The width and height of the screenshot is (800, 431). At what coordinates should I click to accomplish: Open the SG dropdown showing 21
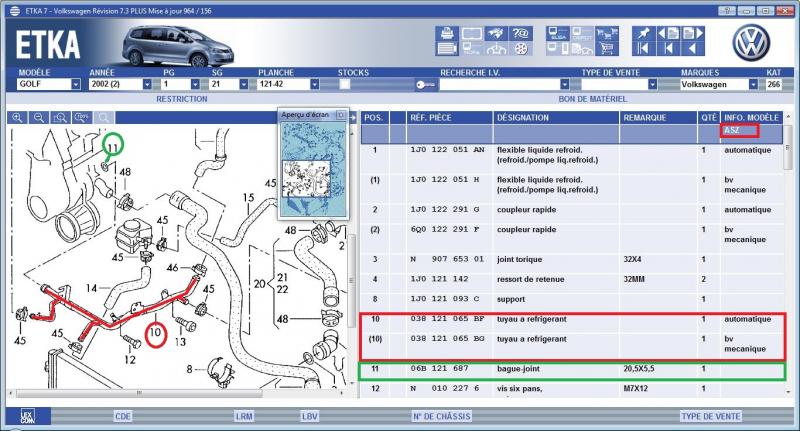pos(244,84)
